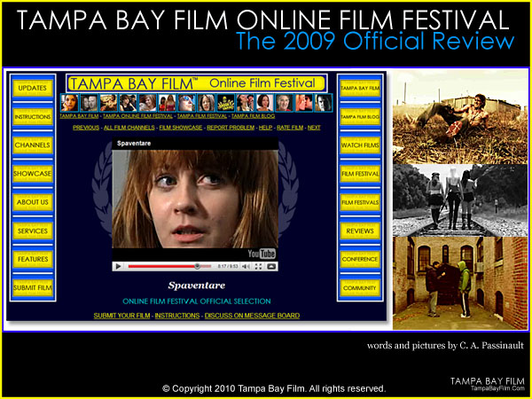The height and width of the screenshot is (399, 532).
Task: Click the Spaventare title bar above video
Action: [x=195, y=144]
